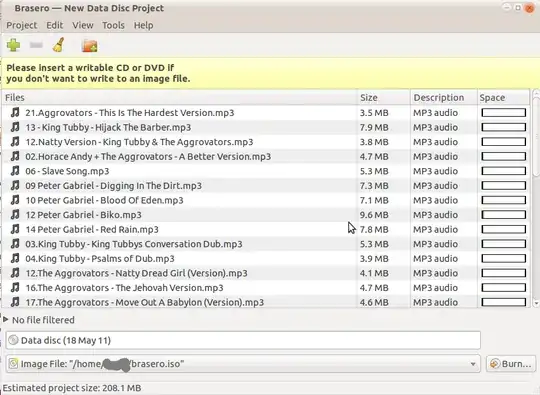This screenshot has width=540, height=395.
Task: Click the broom Clear project icon
Action: pos(59,45)
